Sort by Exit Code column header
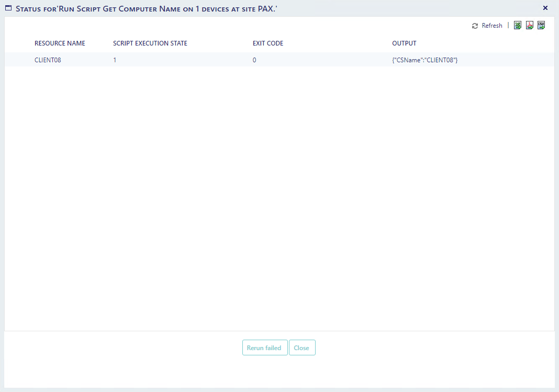Screen dimensions: 559x392 tap(267, 43)
